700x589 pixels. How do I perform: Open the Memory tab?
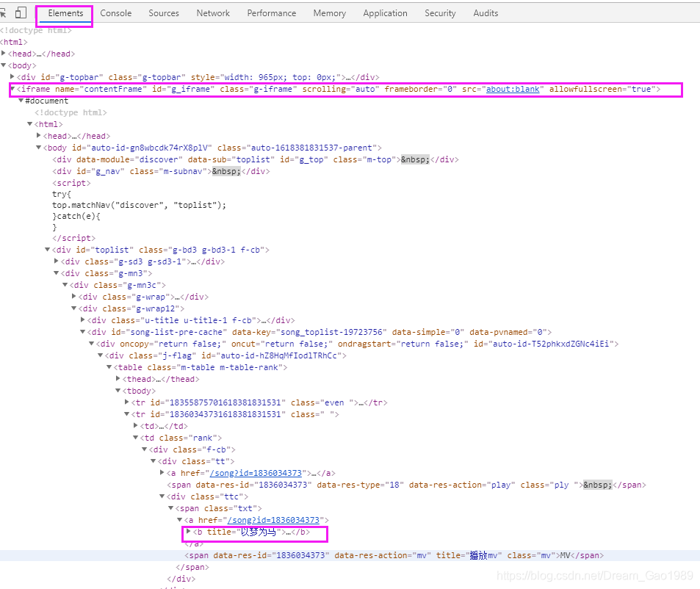point(330,13)
